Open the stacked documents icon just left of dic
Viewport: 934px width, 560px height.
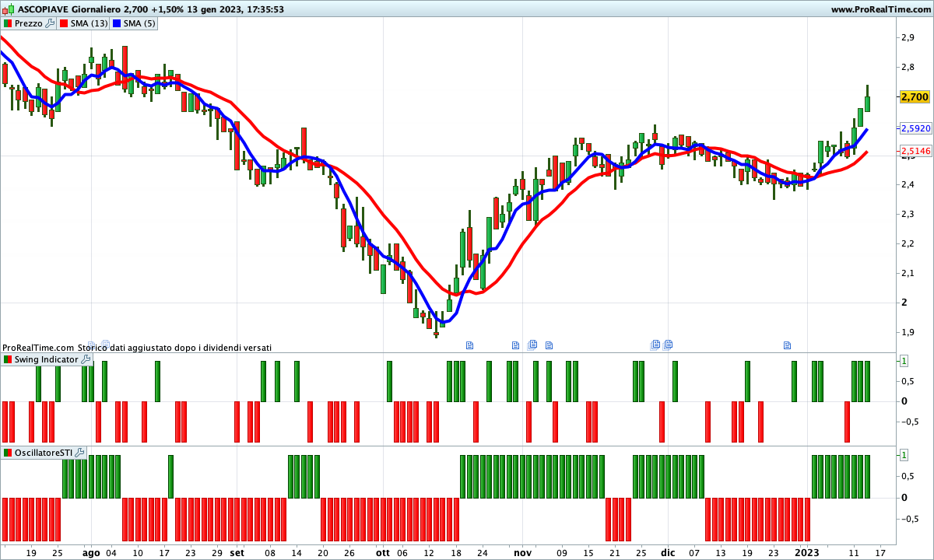(x=655, y=345)
